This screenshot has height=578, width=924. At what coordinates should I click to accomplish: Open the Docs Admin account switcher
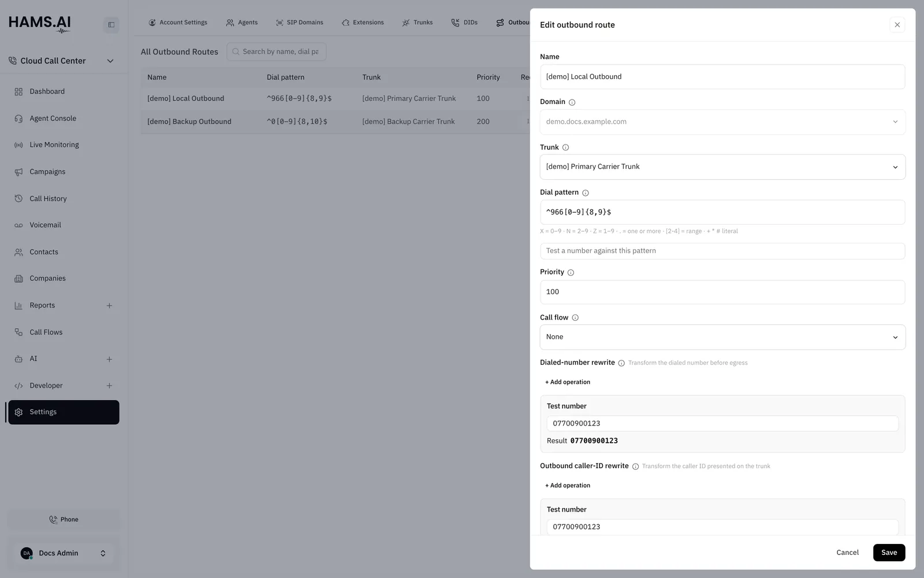pos(64,553)
